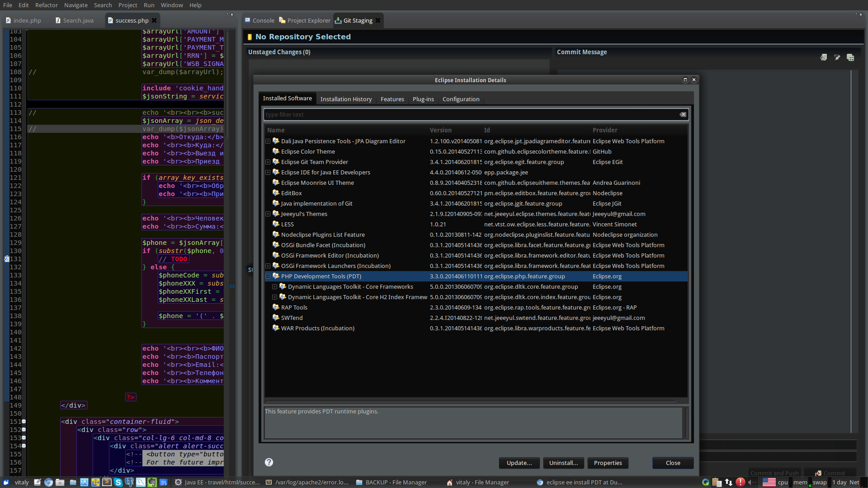Click the home folder launcher icon

[60, 482]
